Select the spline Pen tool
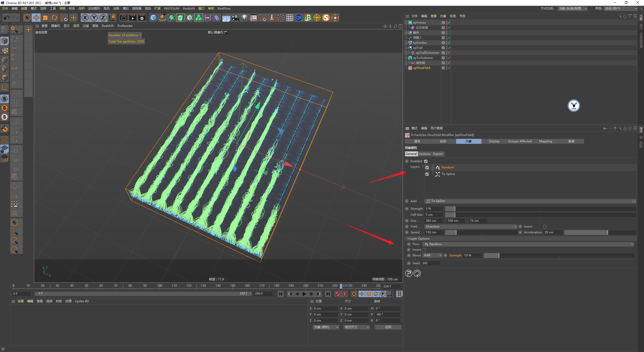Image resolution: width=644 pixels, height=352 pixels. click(163, 18)
